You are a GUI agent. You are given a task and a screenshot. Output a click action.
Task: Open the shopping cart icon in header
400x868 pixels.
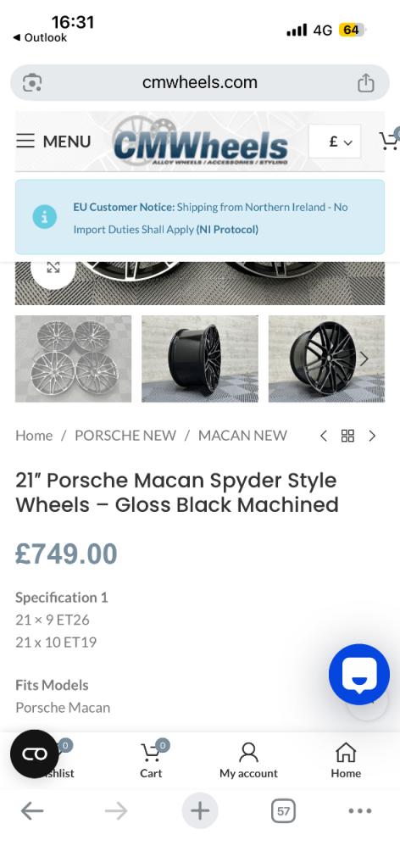tap(389, 141)
